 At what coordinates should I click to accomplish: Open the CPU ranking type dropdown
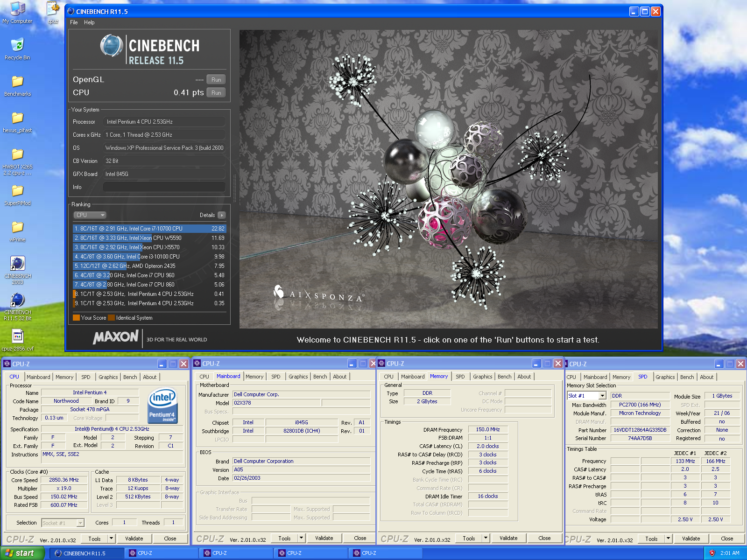point(90,215)
